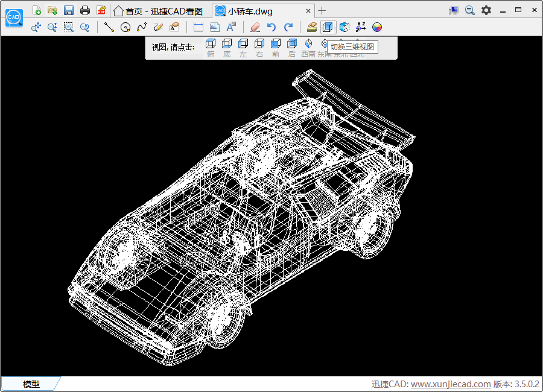Viewport: 543px width, 392px height.
Task: Toggle the 3D view switch button
Action: click(328, 27)
